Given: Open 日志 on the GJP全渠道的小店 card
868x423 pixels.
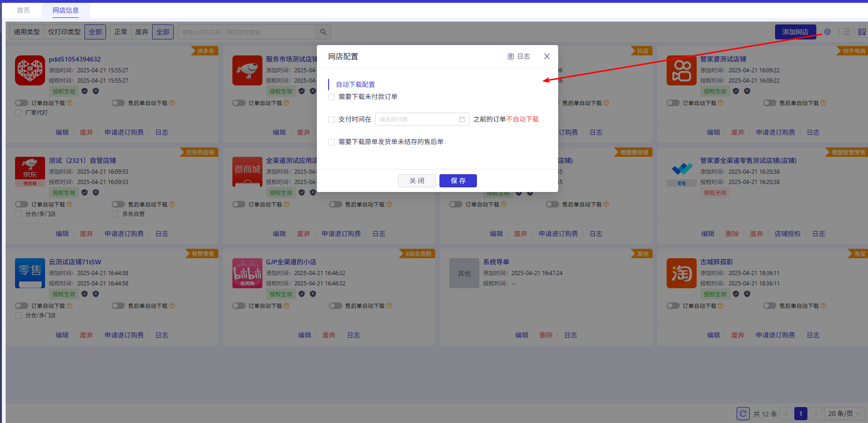Looking at the screenshot, I should [x=353, y=335].
